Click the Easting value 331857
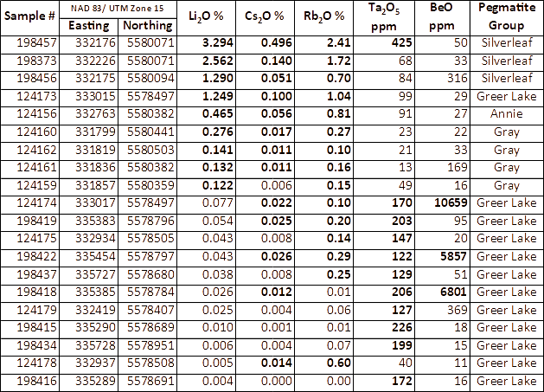 click(95, 185)
